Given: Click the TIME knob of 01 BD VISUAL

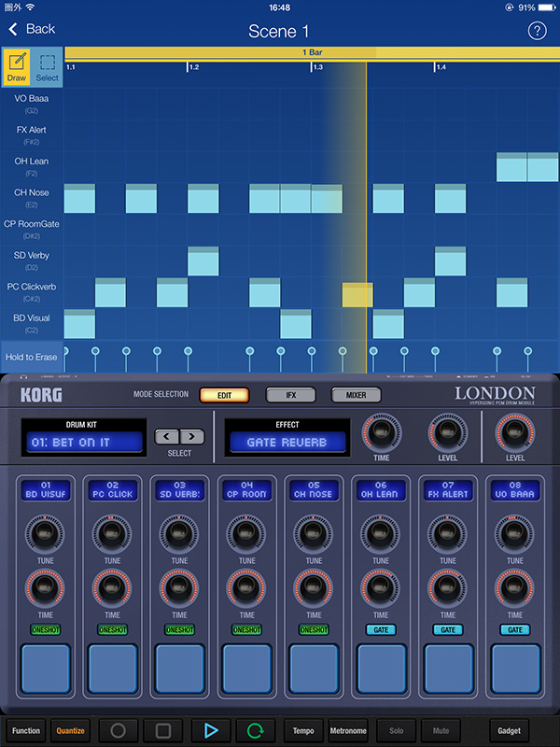Looking at the screenshot, I should (x=44, y=587).
